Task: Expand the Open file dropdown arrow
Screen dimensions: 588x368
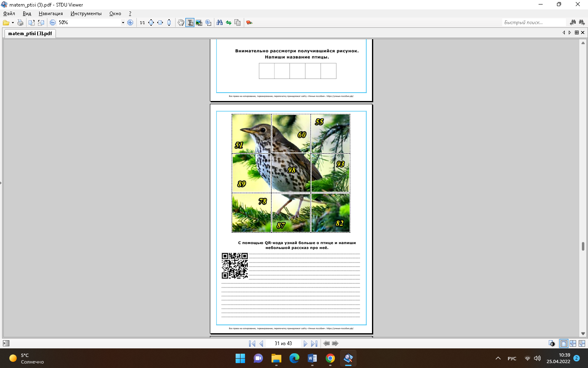Action: pos(13,22)
